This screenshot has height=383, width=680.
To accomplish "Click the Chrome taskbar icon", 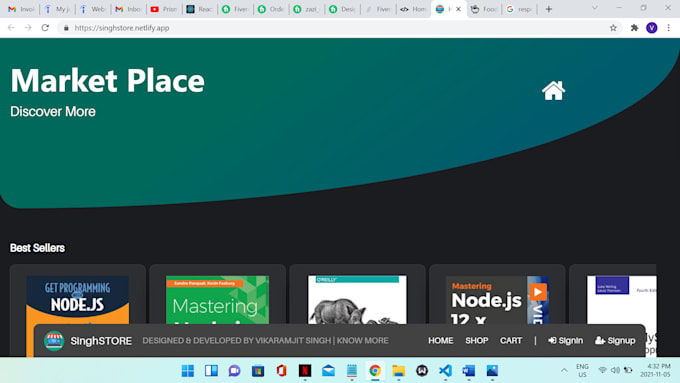I will coord(375,371).
